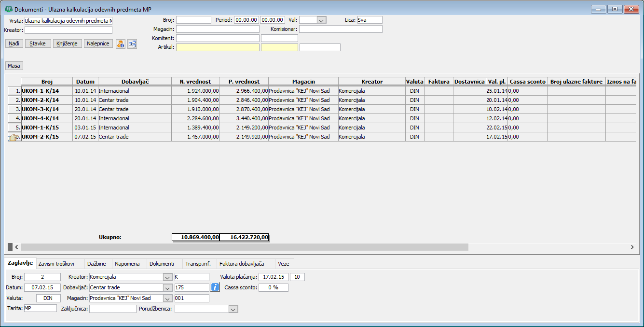The height and width of the screenshot is (327, 644).
Task: Expand the Porudžbenica dropdown
Action: pos(233,309)
